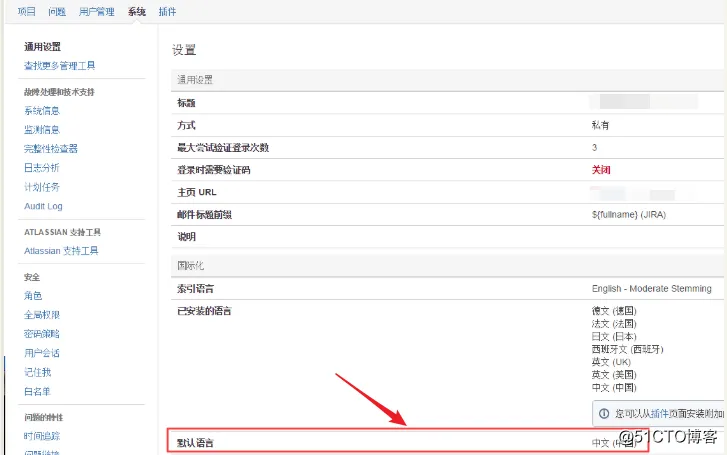The width and height of the screenshot is (727, 455).
Task: Select the 系统 tab
Action: 137,12
